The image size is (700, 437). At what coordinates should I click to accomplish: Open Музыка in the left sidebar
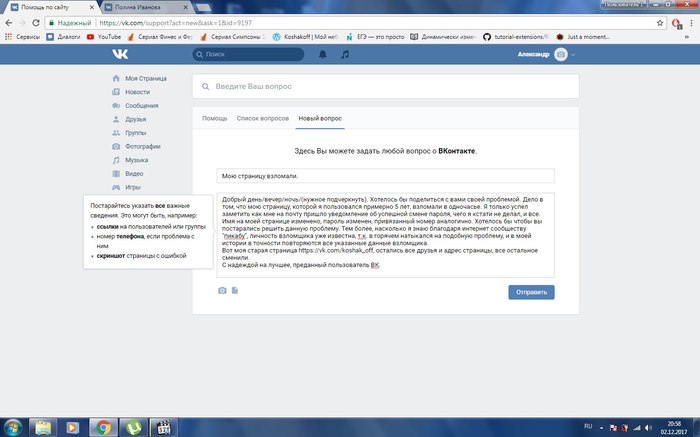pyautogui.click(x=136, y=159)
